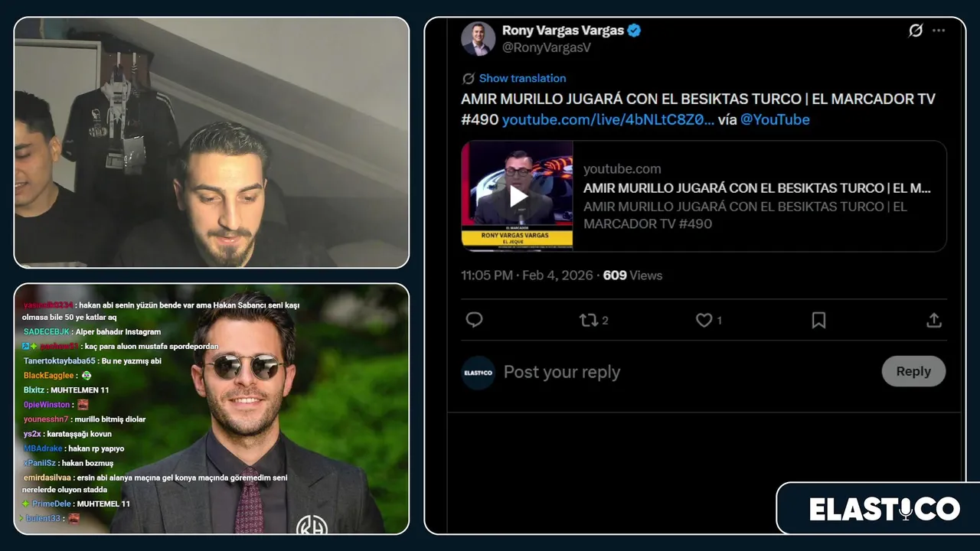The image size is (980, 551).
Task: Like the tweet with the heart icon
Action: click(x=704, y=320)
